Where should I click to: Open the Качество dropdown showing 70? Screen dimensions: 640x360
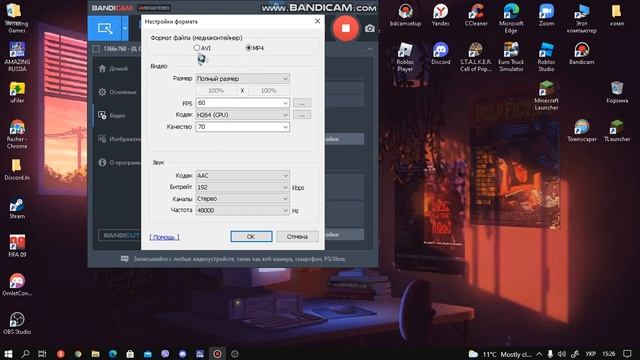(x=242, y=127)
